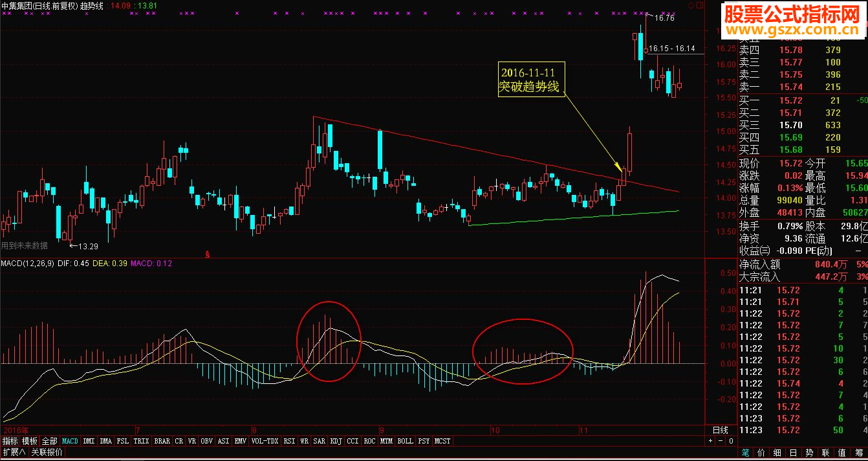Click the 买一 15.72 order row

click(803, 100)
